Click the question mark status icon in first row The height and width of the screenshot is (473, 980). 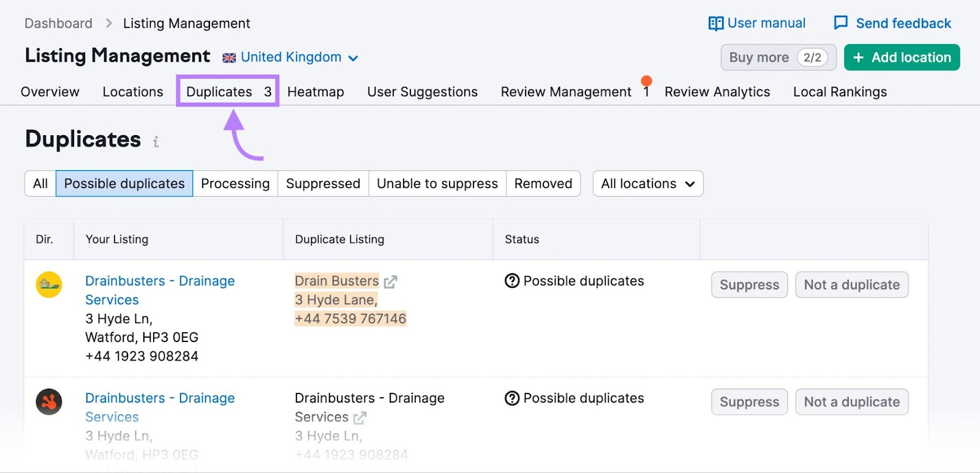click(512, 281)
